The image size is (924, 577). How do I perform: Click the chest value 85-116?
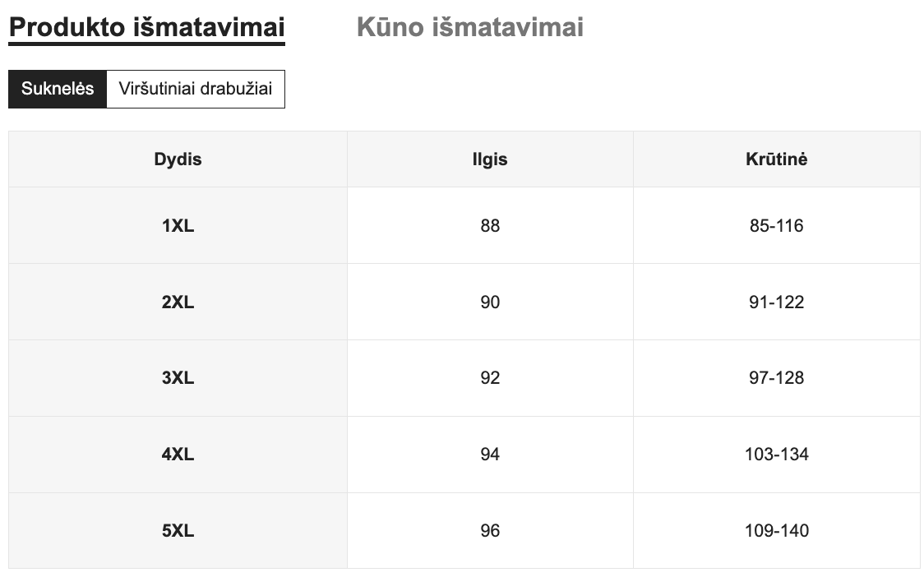[776, 226]
